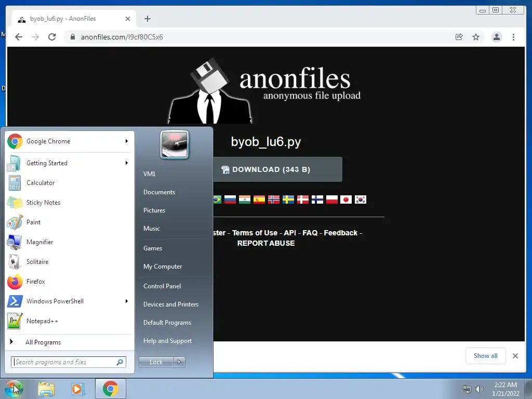Select the Swedish flag language

(x=288, y=199)
